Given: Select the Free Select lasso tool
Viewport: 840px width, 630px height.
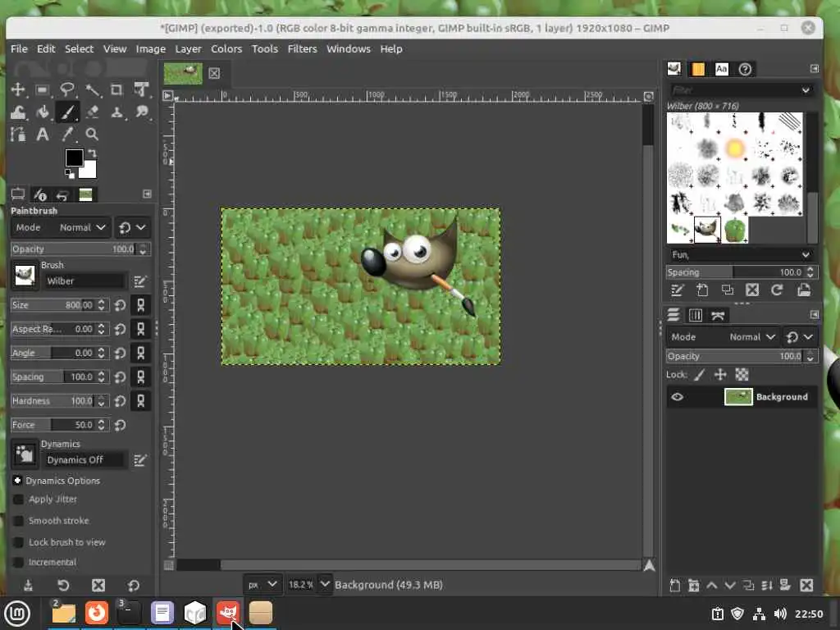Looking at the screenshot, I should (67, 89).
